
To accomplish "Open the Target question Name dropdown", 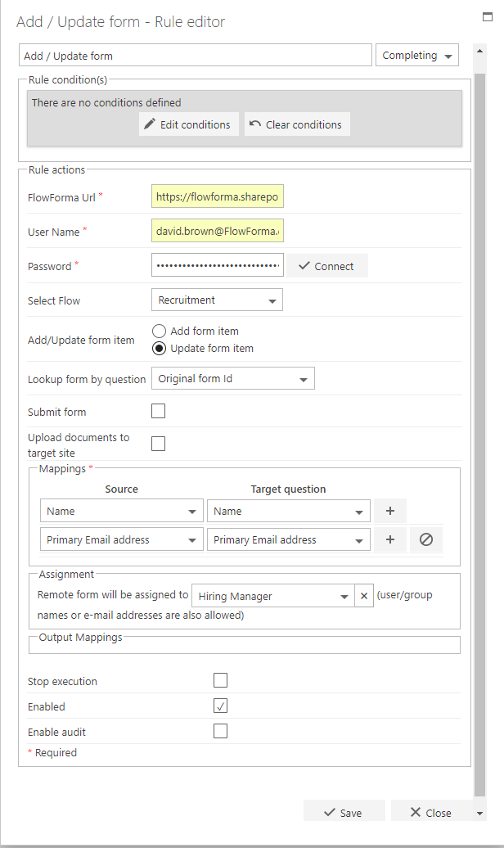I will tap(288, 511).
